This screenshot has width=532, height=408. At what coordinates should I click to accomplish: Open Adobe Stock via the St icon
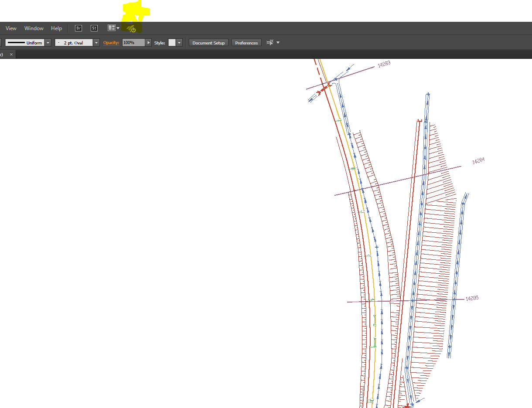coord(94,28)
